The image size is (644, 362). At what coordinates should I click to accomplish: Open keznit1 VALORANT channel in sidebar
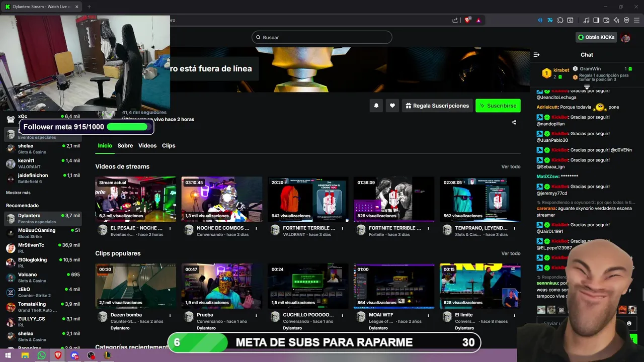tap(43, 163)
